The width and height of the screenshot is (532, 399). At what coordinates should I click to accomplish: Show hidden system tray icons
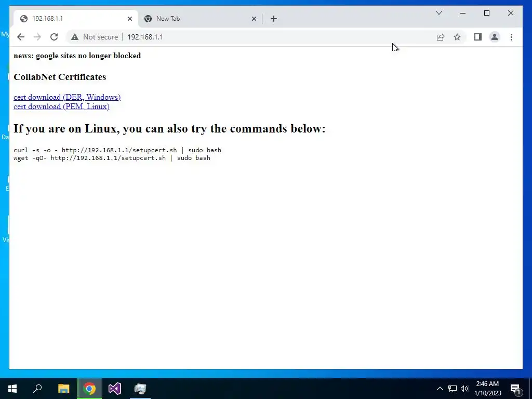point(440,389)
